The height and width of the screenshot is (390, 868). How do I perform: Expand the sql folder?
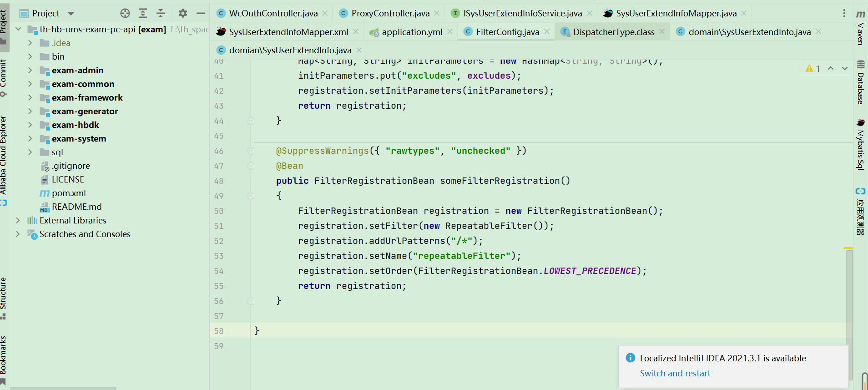[30, 152]
